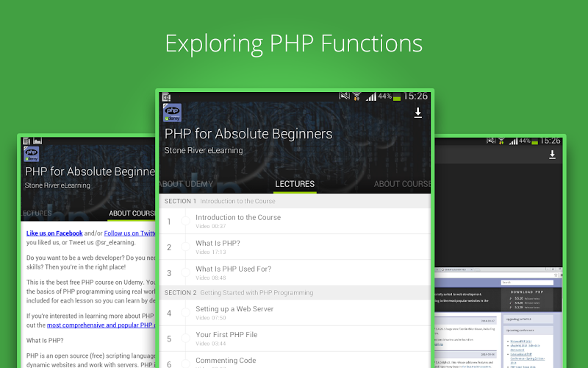This screenshot has width=588, height=368.
Task: Tap progress circle beside What Is PHP? lecture
Action: coord(186,247)
